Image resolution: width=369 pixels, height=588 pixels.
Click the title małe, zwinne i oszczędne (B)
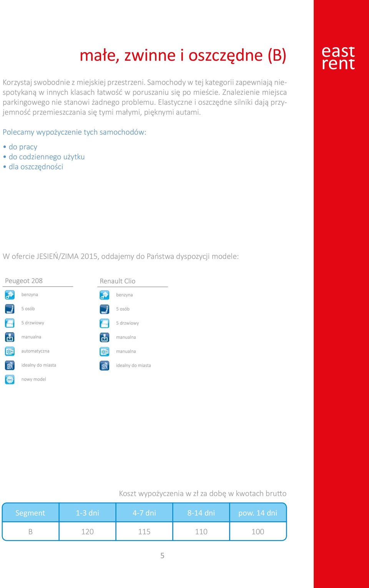coord(183,55)
